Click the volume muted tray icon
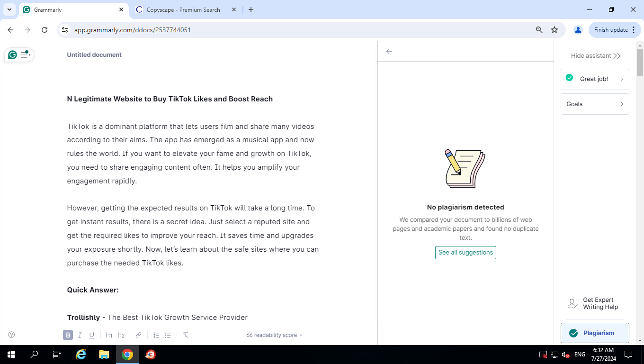The height and width of the screenshot is (364, 644). tap(565, 355)
